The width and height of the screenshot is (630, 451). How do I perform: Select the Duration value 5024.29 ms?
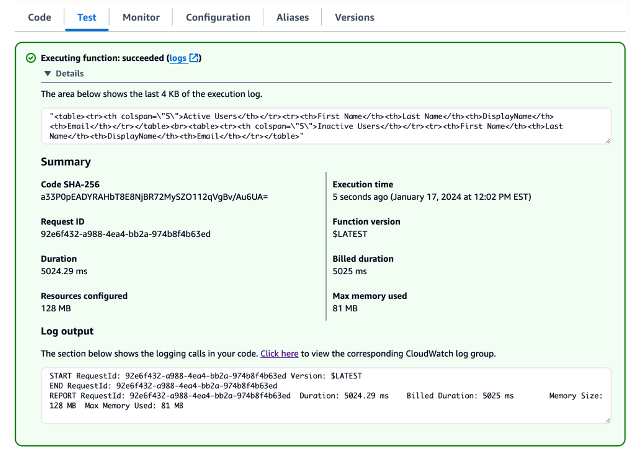(64, 271)
